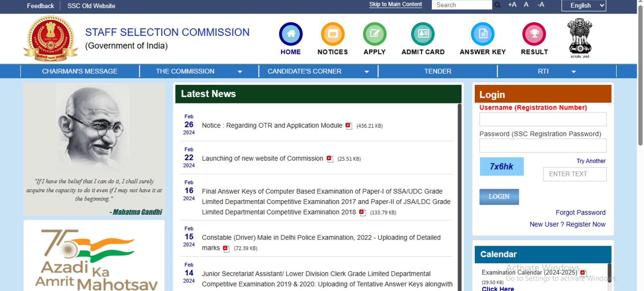Click the Login panel heading

492,94
